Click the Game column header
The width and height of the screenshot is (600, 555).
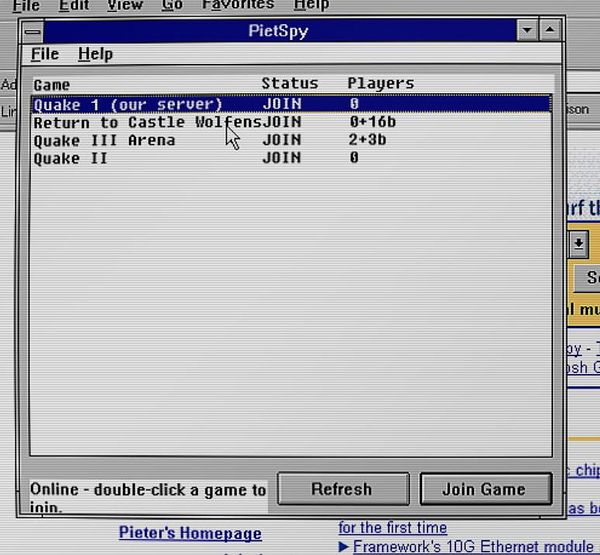(x=52, y=85)
